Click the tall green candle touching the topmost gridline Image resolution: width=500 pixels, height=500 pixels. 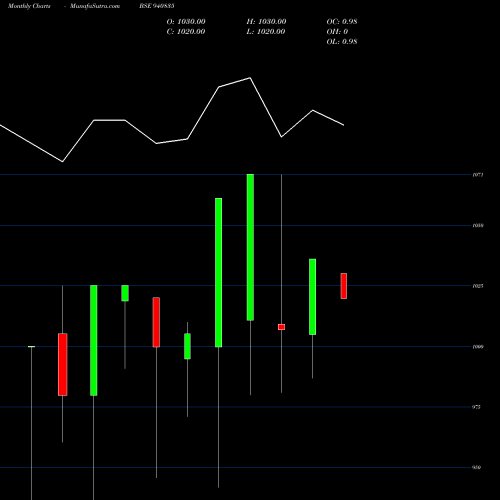point(250,247)
